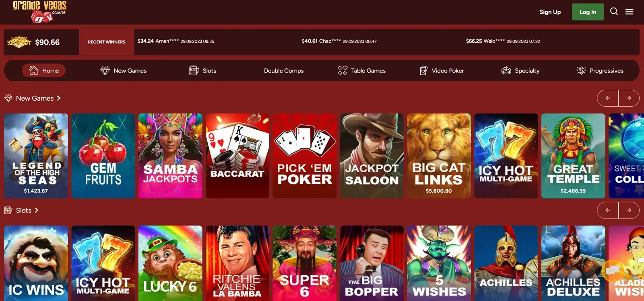Open the Big Cat Links game thumbnail
This screenshot has width=644, height=301.
point(439,156)
